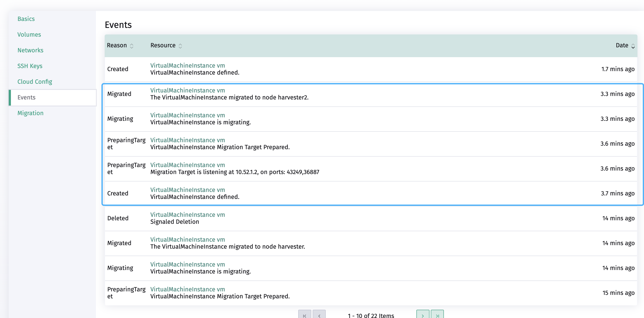Go to the previous page of events
The image size is (644, 318).
pyautogui.click(x=319, y=315)
